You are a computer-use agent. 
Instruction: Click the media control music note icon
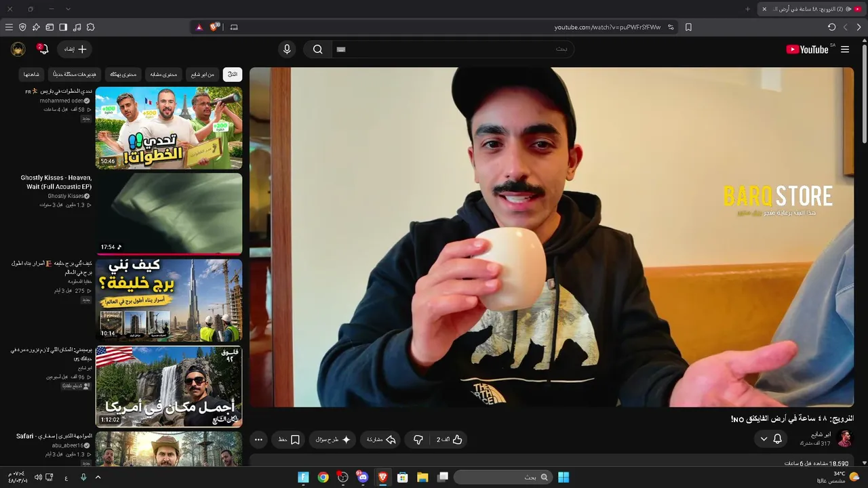click(77, 27)
